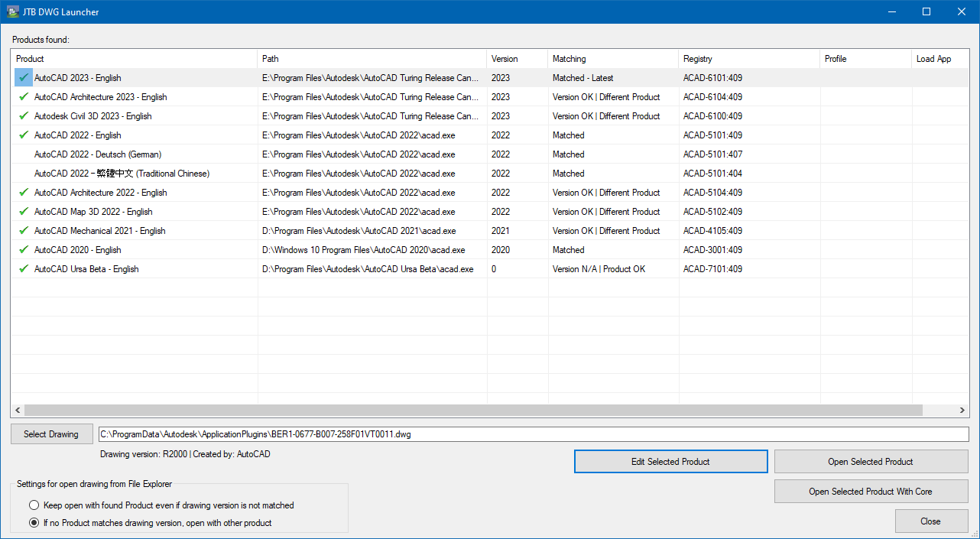Click Open Selected Product button
The width and height of the screenshot is (980, 539).
tap(871, 462)
